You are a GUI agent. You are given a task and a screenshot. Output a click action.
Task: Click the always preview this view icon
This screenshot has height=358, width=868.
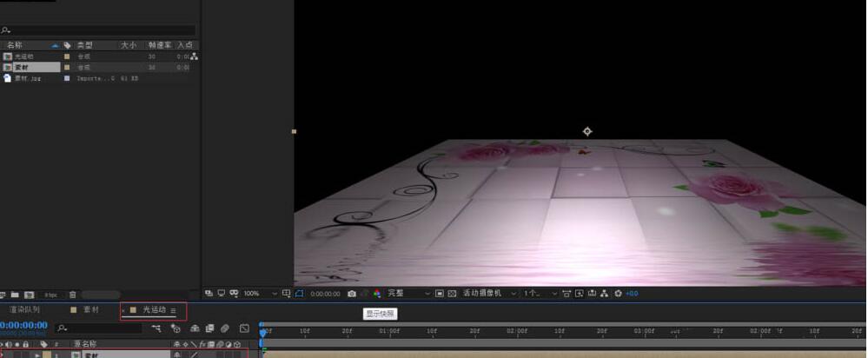(x=209, y=293)
